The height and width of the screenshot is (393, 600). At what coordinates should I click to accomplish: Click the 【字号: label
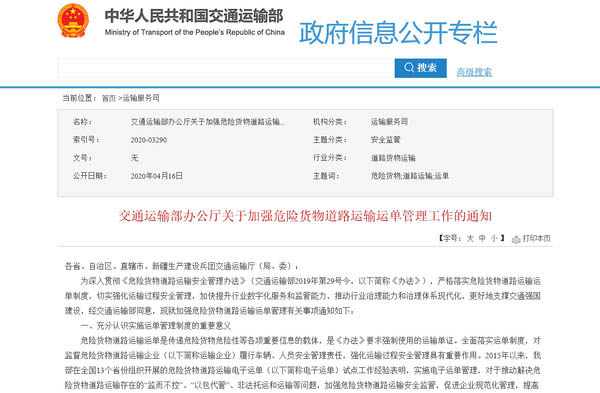pos(450,238)
